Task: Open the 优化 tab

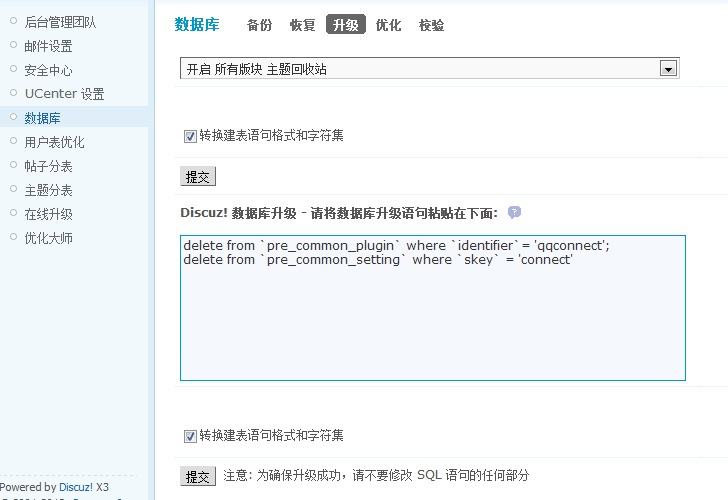Action: pyautogui.click(x=389, y=25)
